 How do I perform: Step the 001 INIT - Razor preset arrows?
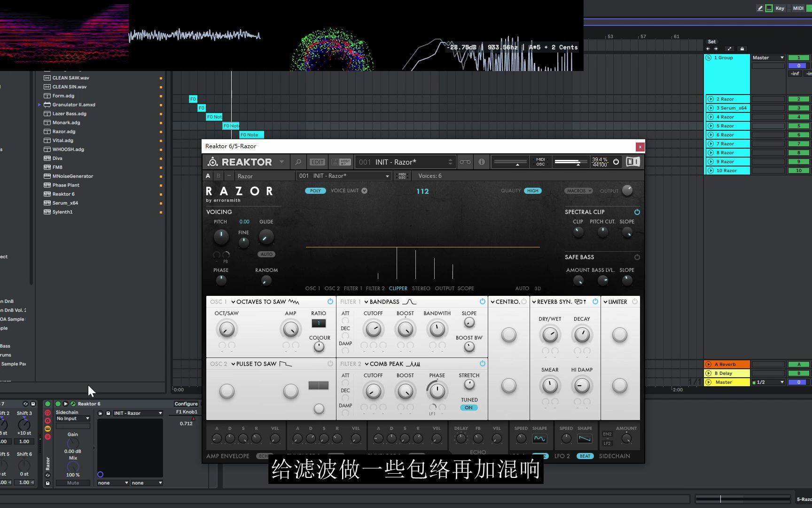(450, 162)
